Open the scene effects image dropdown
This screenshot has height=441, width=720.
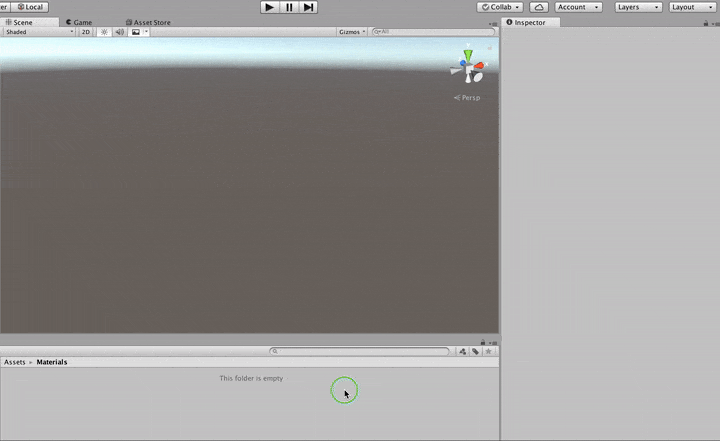click(x=139, y=32)
